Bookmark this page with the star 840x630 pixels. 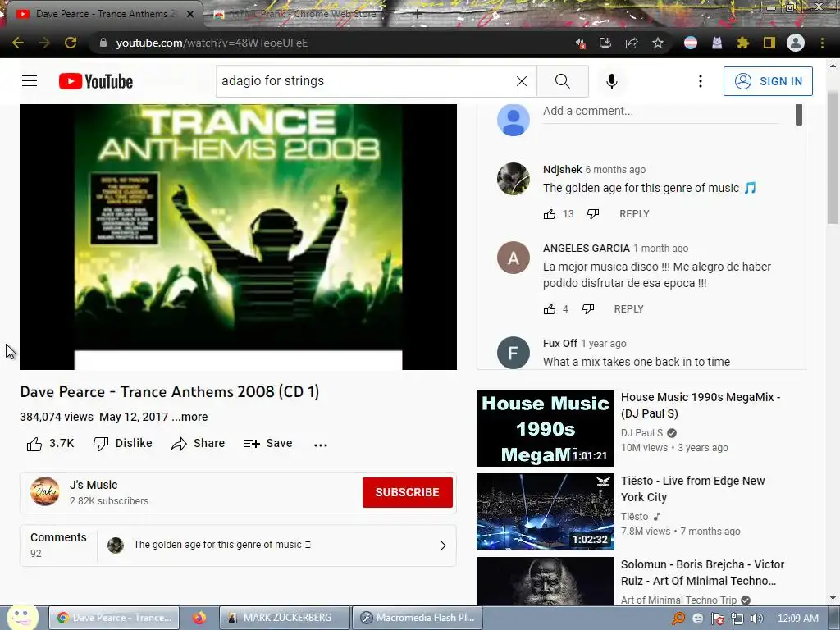pyautogui.click(x=658, y=43)
